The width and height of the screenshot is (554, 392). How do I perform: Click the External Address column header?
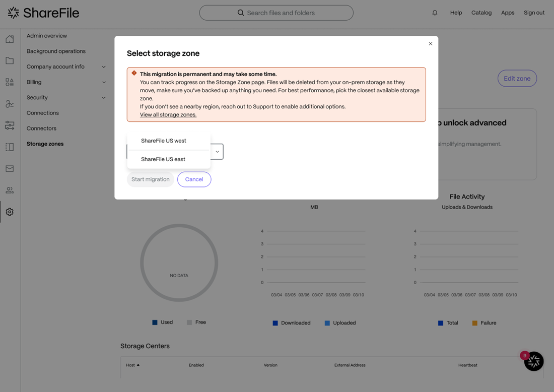coord(350,365)
